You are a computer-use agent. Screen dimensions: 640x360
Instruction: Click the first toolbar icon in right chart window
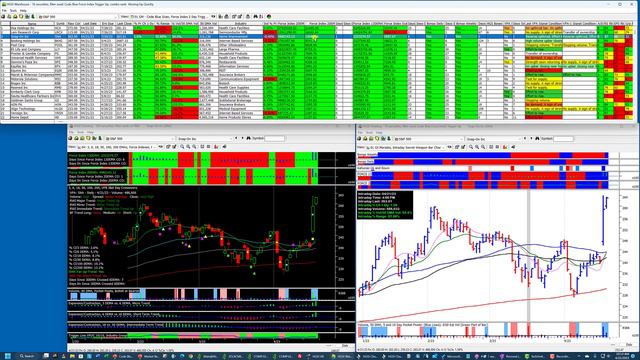(359, 138)
